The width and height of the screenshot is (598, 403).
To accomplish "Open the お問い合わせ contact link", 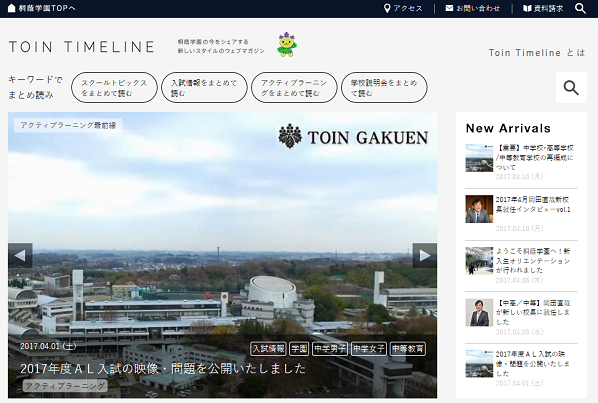I will click(x=478, y=8).
